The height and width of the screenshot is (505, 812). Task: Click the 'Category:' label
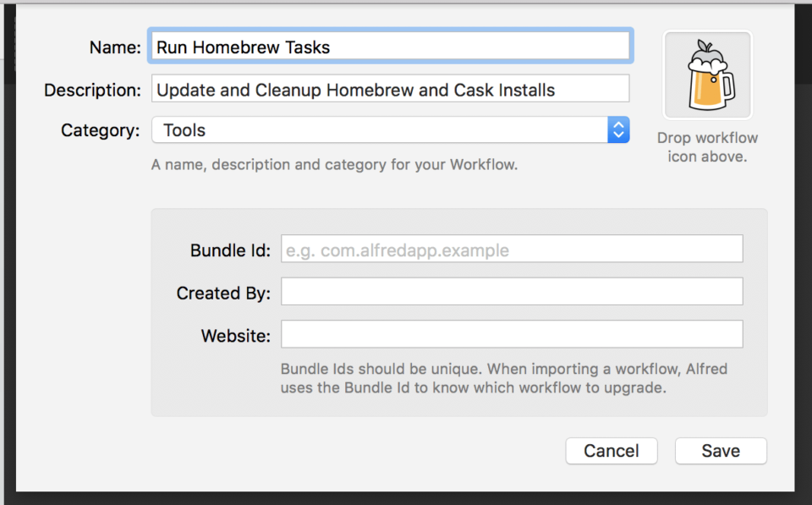point(101,130)
